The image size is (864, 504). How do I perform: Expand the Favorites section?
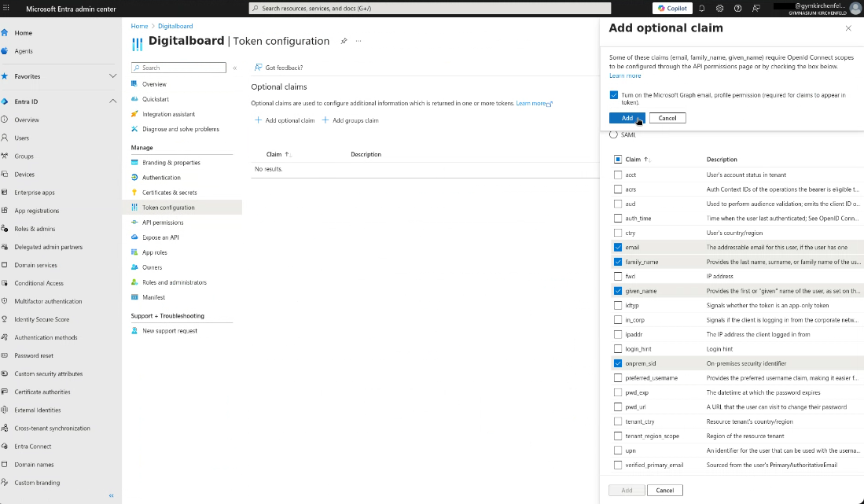(112, 76)
